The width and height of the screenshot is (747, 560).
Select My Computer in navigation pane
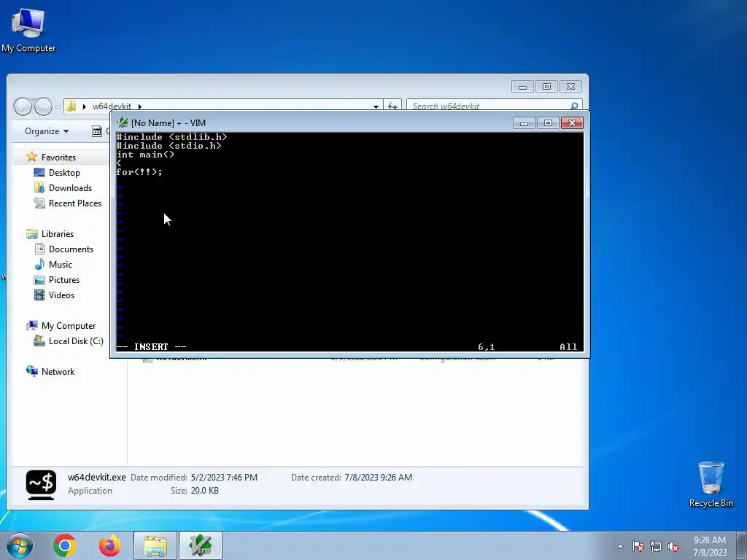tap(69, 326)
